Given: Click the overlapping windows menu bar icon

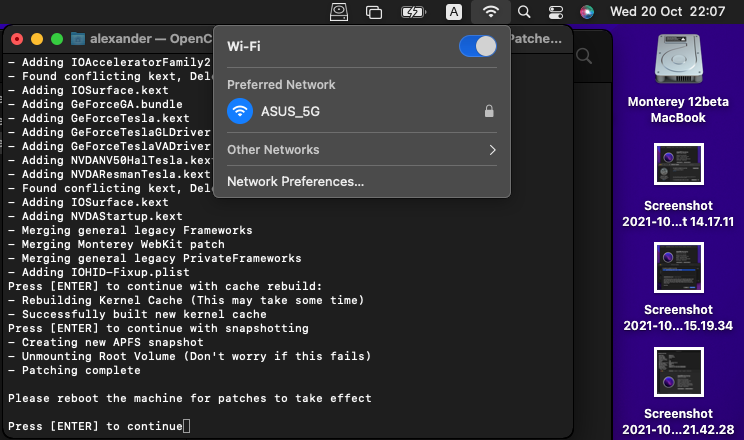Looking at the screenshot, I should coord(375,12).
